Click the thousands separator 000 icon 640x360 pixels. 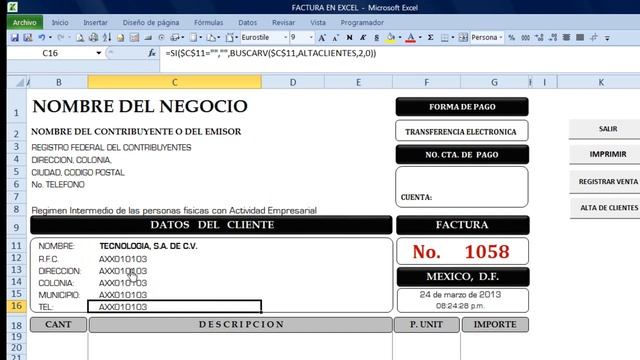(526, 38)
